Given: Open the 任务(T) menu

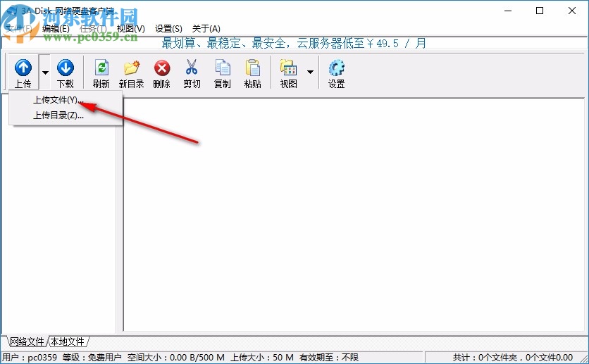Looking at the screenshot, I should coord(93,29).
